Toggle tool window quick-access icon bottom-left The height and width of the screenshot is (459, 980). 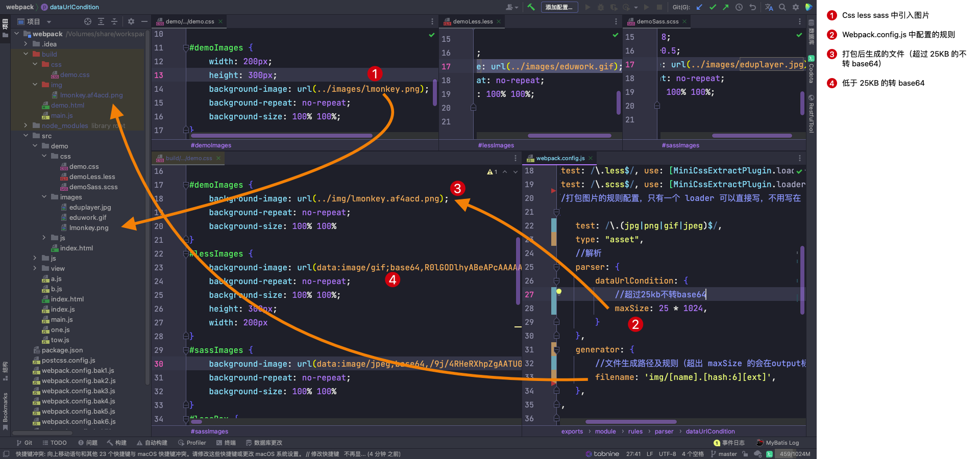pos(6,454)
